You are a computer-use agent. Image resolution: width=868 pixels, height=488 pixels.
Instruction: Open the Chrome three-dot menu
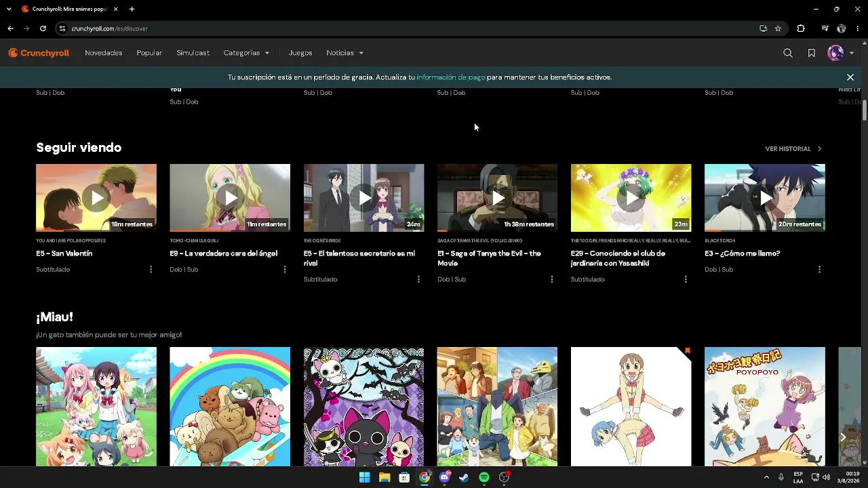pyautogui.click(x=858, y=28)
